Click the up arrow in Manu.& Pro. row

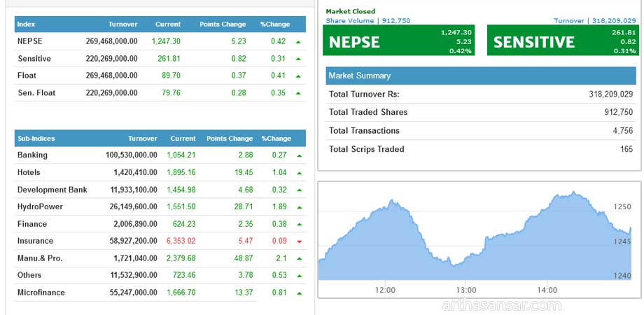pyautogui.click(x=298, y=258)
